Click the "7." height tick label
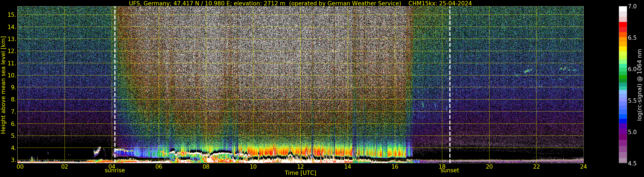This screenshot has width=644, height=177. coord(13,112)
